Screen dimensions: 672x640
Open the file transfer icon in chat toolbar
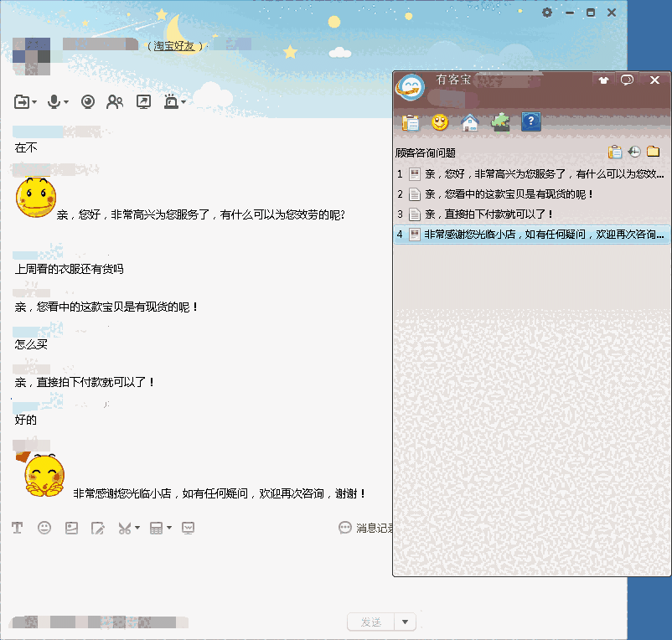pyautogui.click(x=22, y=102)
